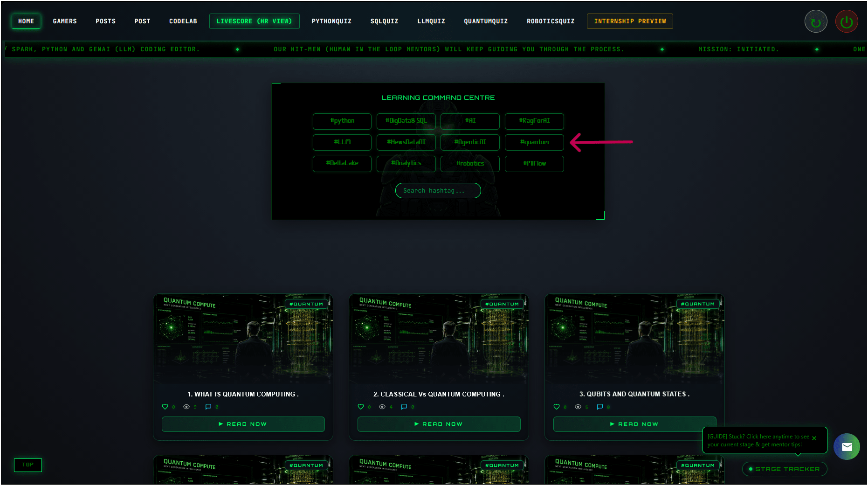
Task: Close the guide tooltip with X
Action: coord(814,438)
